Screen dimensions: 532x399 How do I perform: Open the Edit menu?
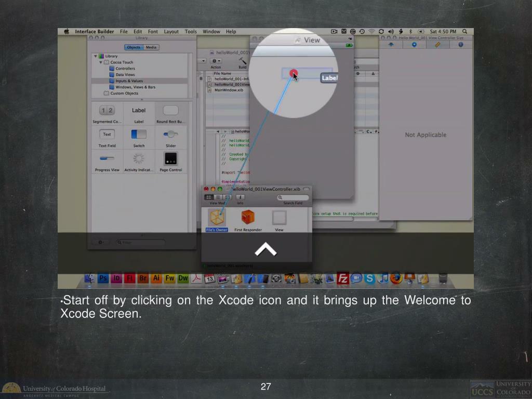coord(138,32)
